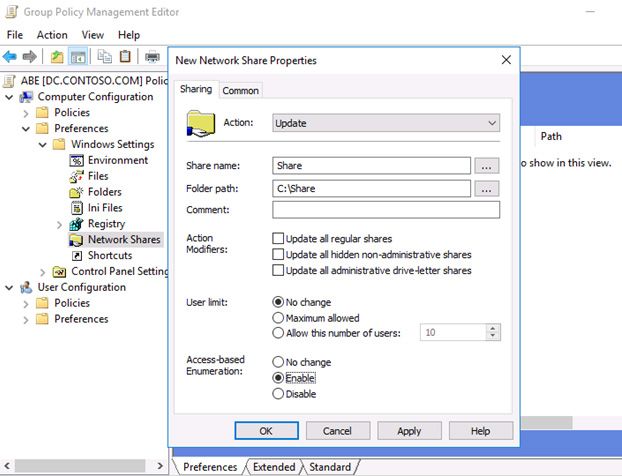
Task: Click into the Comment text field
Action: click(x=385, y=210)
